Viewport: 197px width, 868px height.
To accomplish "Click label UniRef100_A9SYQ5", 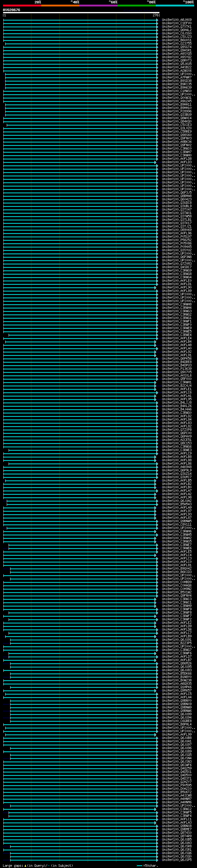I will (x=177, y=54).
